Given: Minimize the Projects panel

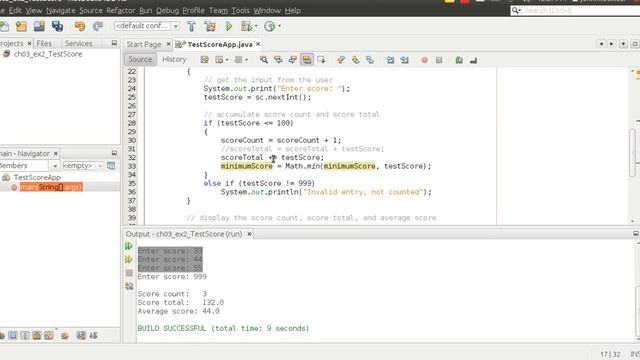Looking at the screenshot, I should tap(114, 43).
